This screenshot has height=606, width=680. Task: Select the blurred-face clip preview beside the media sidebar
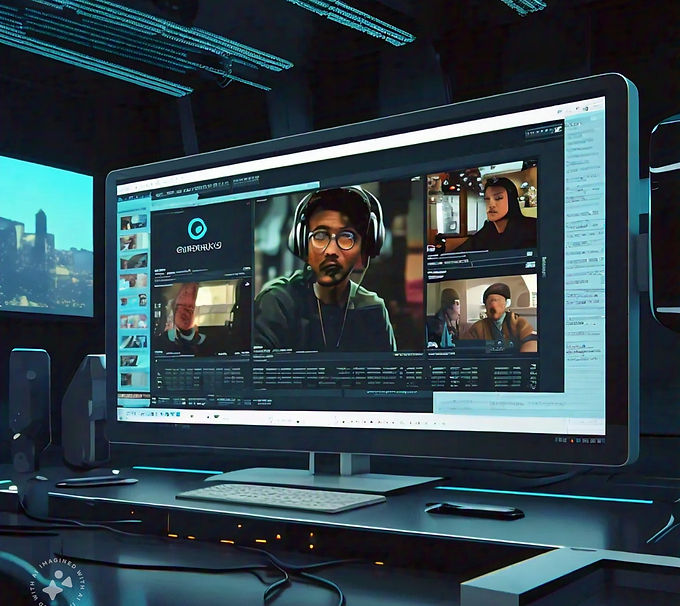[x=202, y=318]
